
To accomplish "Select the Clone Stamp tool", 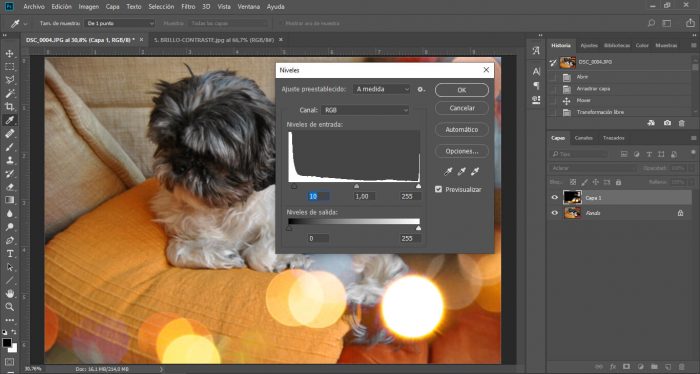I will [x=9, y=160].
